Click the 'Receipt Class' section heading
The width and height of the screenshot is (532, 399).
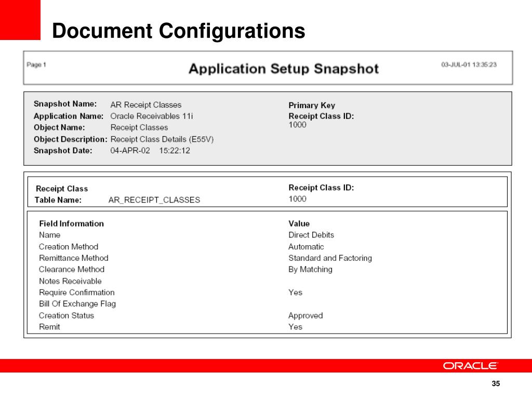[62, 189]
